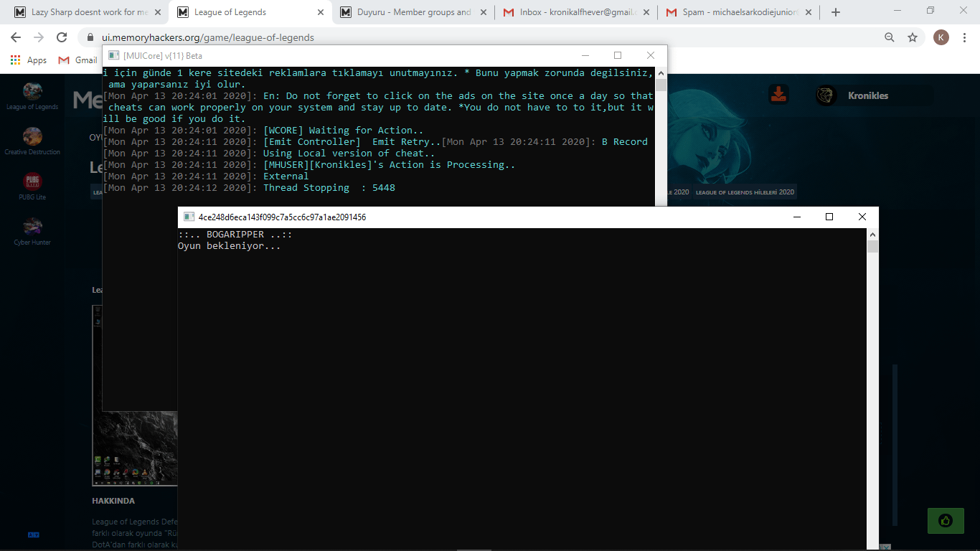Image resolution: width=980 pixels, height=551 pixels.
Task: Click the '[WCORE] Waiting for Action..' line
Action: (x=344, y=131)
